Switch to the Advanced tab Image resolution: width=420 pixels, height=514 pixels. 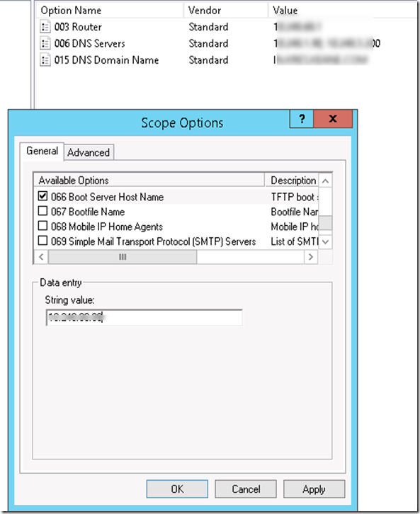[x=89, y=152]
